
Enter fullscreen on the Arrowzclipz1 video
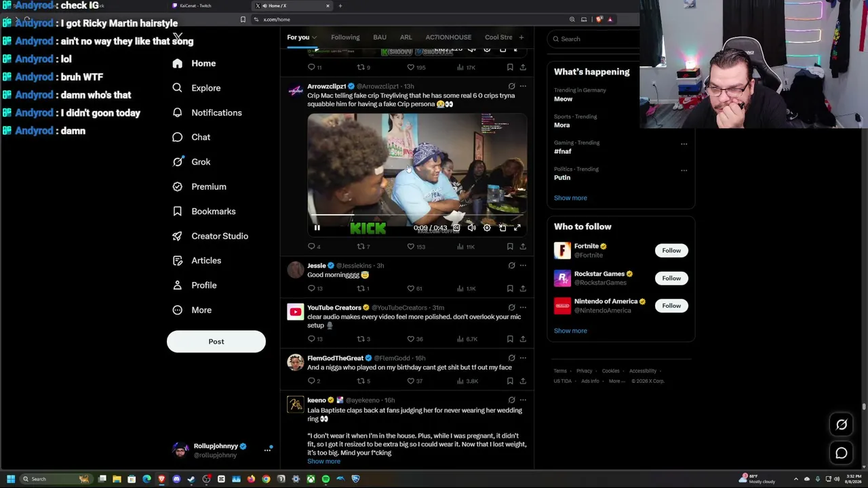517,228
